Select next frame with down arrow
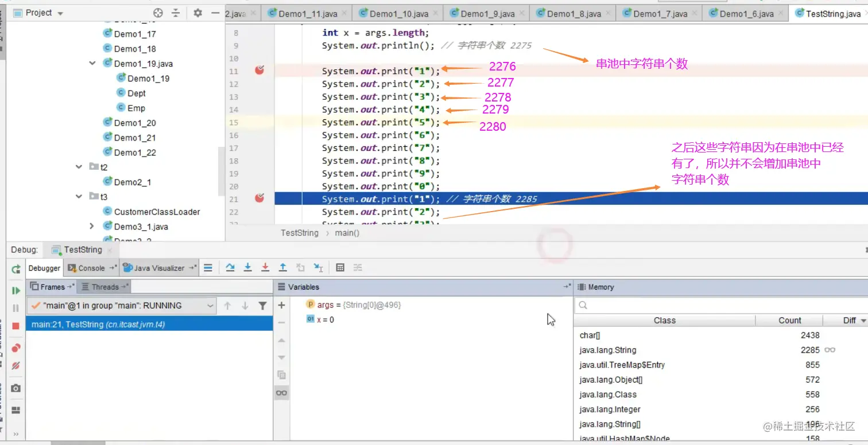The image size is (868, 445). pos(245,306)
